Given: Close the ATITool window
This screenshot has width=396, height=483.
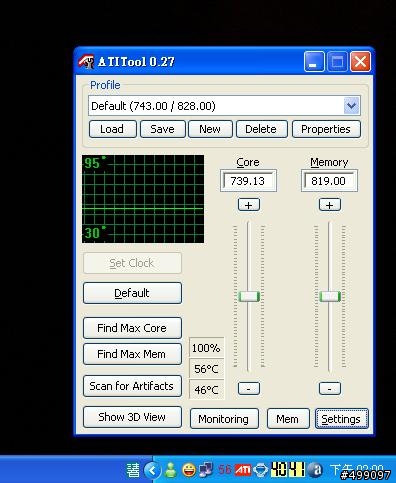Looking at the screenshot, I should click(x=360, y=62).
